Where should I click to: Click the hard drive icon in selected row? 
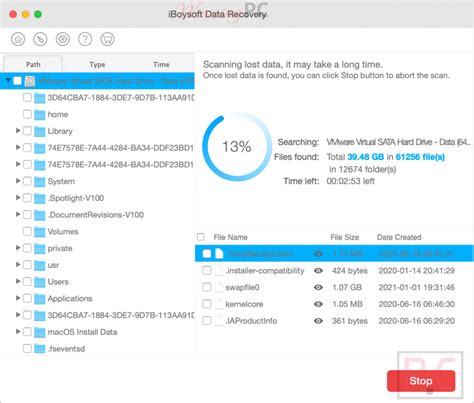(x=30, y=81)
